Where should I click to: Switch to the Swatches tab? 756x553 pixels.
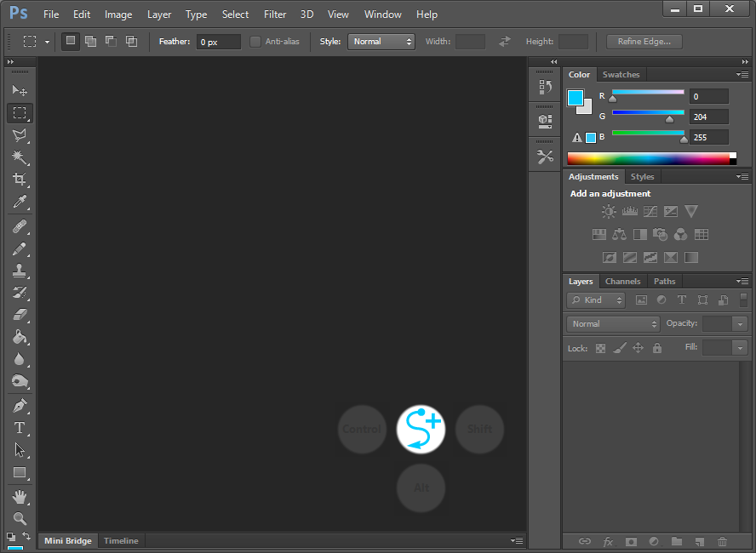click(x=621, y=75)
